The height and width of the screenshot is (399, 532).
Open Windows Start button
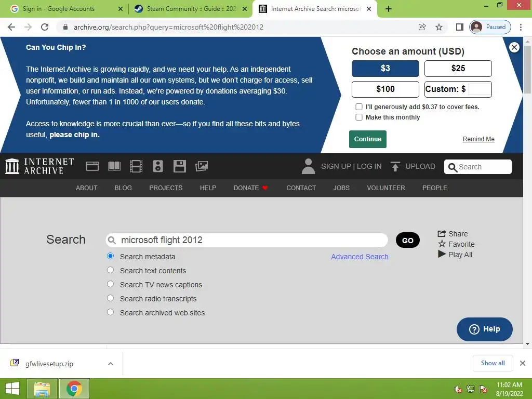(12, 389)
